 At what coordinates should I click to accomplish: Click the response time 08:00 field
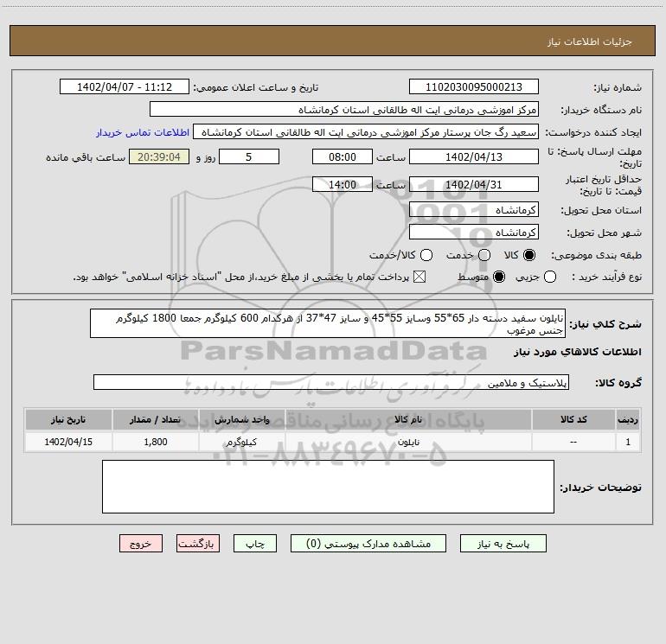(343, 156)
